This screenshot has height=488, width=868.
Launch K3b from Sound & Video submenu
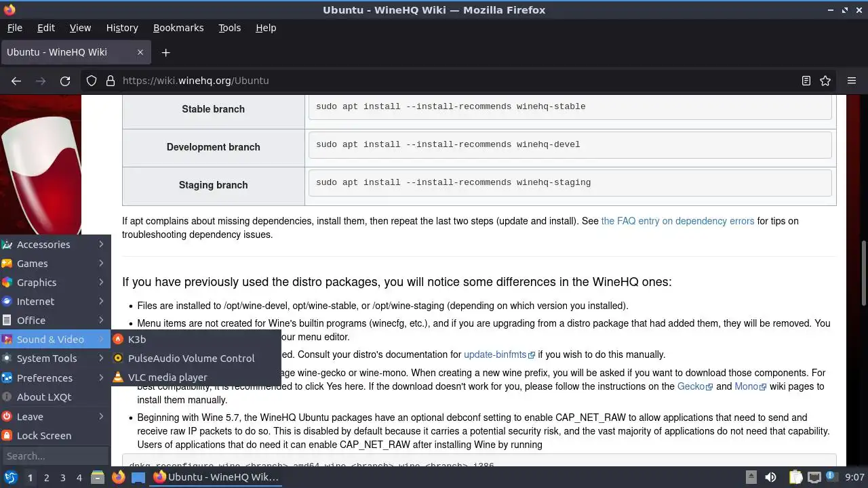tap(196, 340)
